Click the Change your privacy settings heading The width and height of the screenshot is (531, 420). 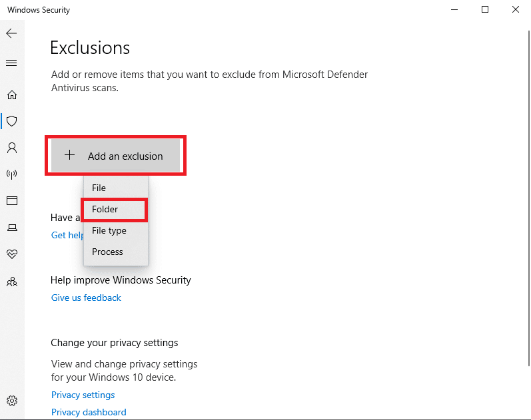115,343
